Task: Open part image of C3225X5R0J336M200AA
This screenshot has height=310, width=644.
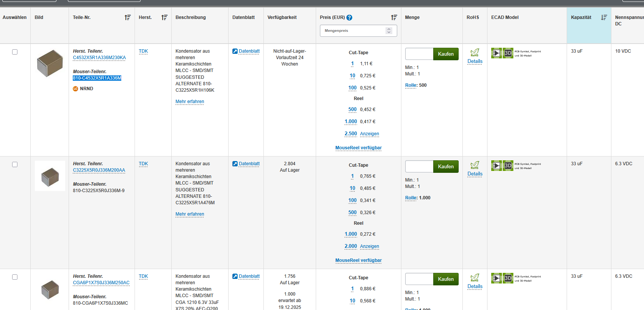Action: [x=50, y=176]
